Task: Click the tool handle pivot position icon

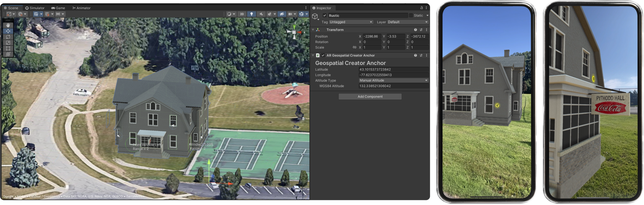Action: (x=9, y=14)
